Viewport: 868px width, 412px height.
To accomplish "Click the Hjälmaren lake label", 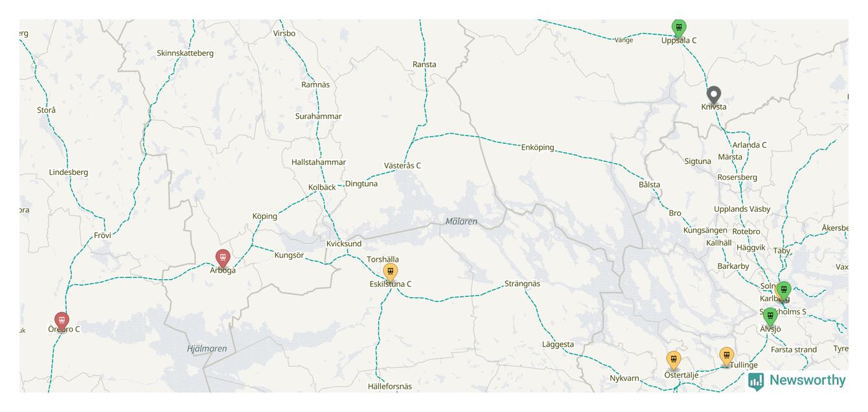I will click(x=207, y=349).
